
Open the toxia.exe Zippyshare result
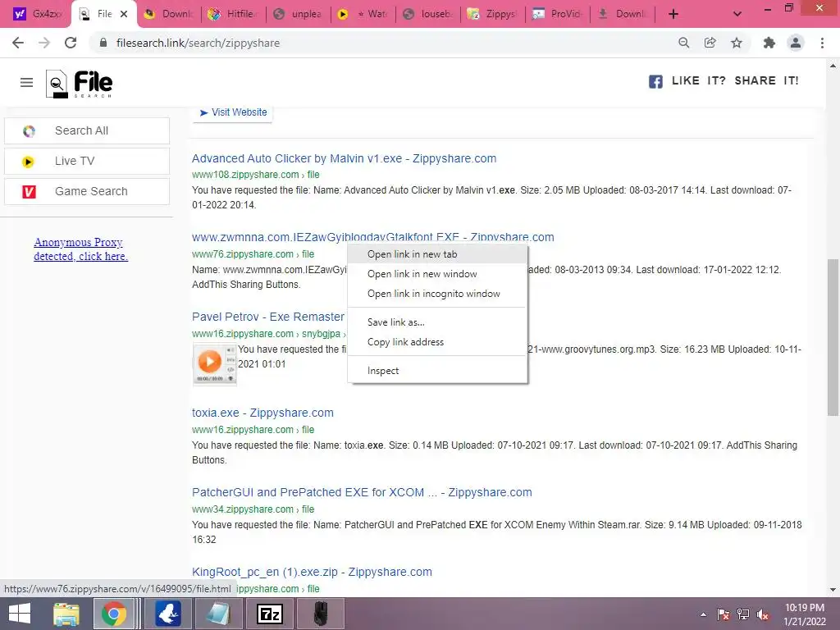click(x=262, y=413)
